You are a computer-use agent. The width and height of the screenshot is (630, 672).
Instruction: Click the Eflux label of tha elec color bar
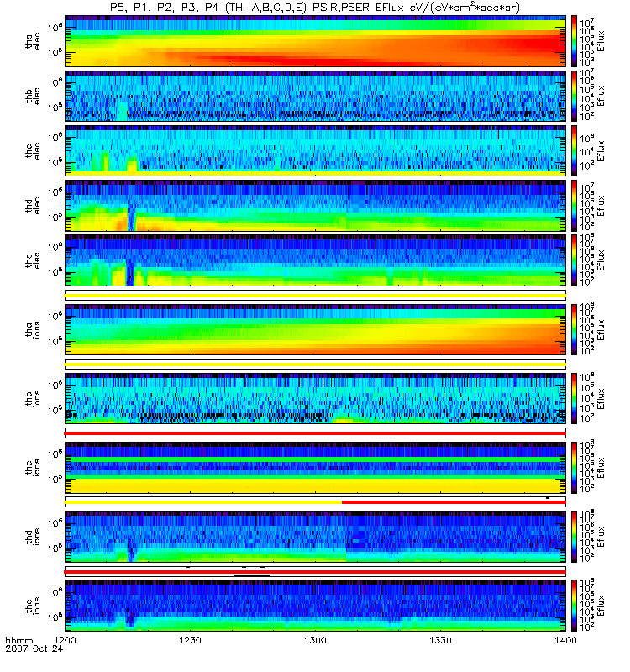(601, 41)
